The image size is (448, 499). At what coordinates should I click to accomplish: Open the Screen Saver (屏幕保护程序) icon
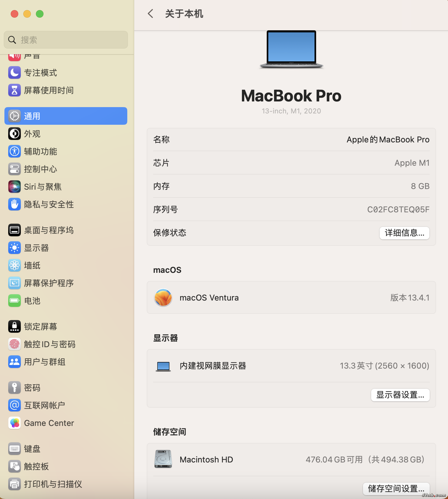[x=14, y=283]
